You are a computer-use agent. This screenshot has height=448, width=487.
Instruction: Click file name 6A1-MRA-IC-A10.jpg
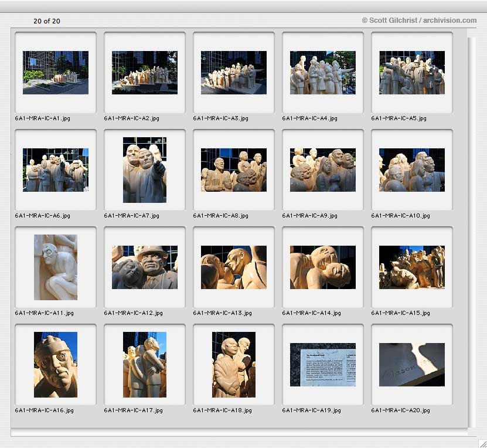coord(401,216)
